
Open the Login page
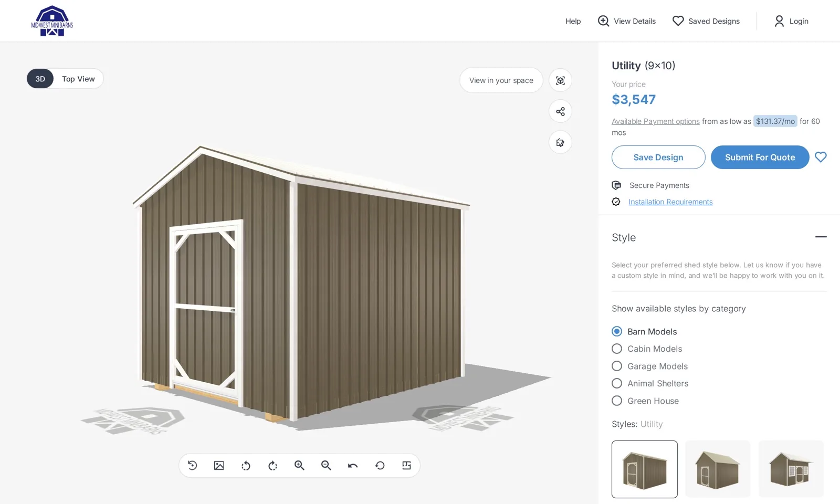(791, 21)
